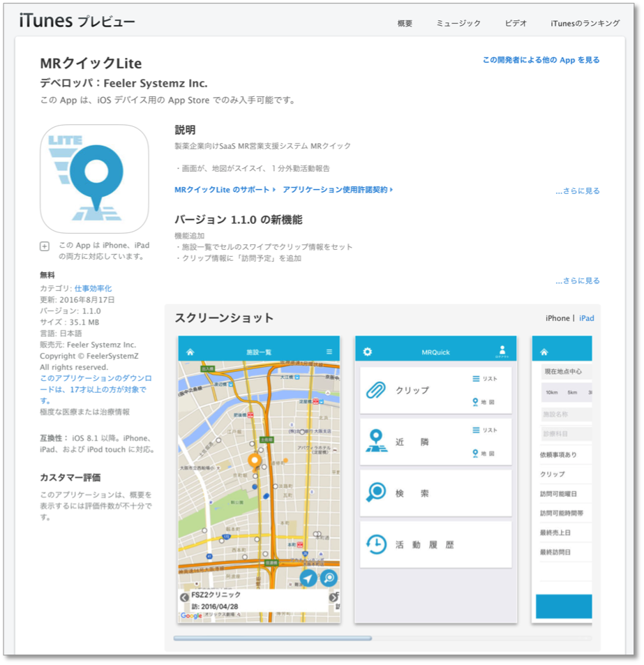Click the developer name Feeler Systemz Inc.
644x665 pixels.
[x=155, y=83]
